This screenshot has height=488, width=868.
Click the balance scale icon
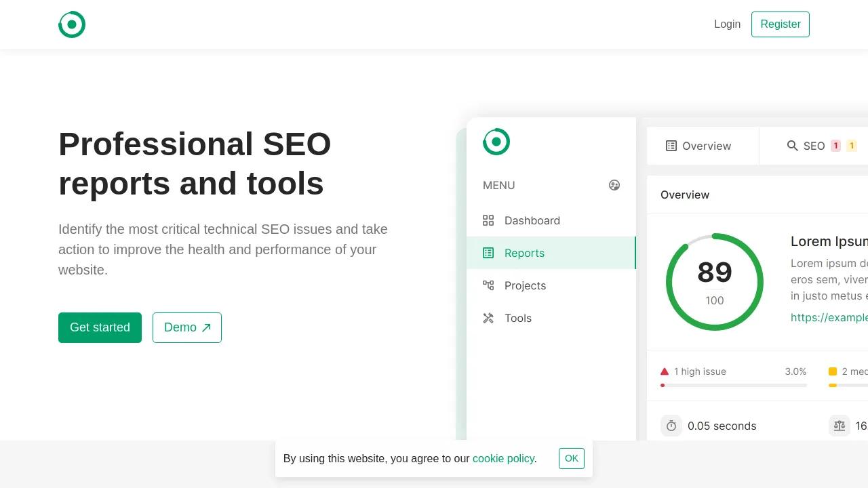840,426
